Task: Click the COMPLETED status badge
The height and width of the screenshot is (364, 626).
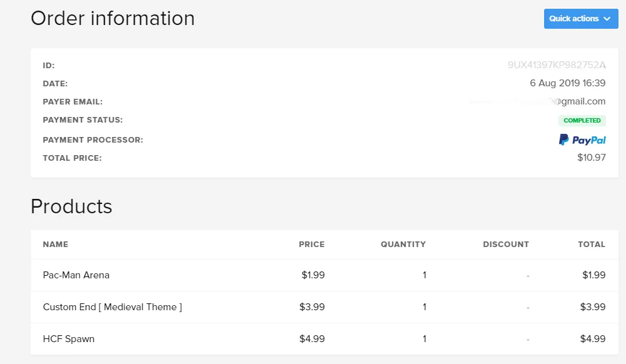Action: (582, 121)
